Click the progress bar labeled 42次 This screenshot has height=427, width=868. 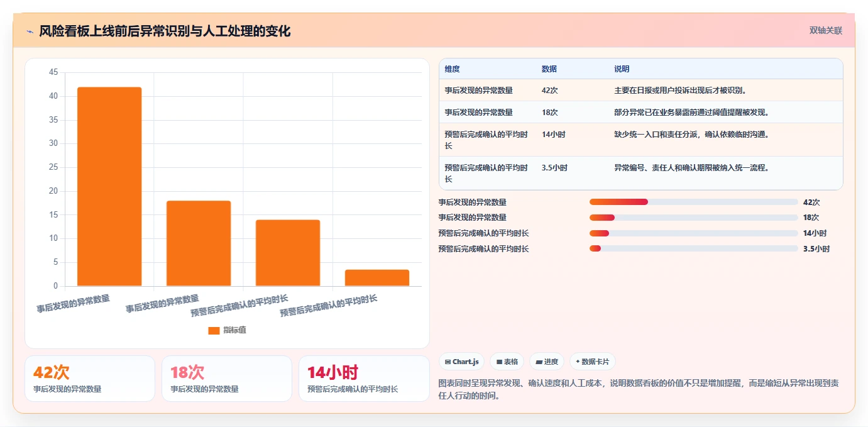pos(693,202)
